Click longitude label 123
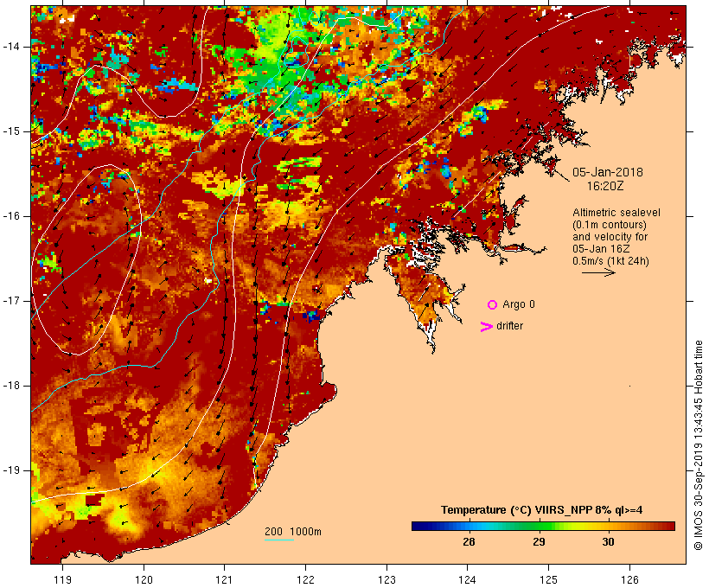 click(386, 580)
